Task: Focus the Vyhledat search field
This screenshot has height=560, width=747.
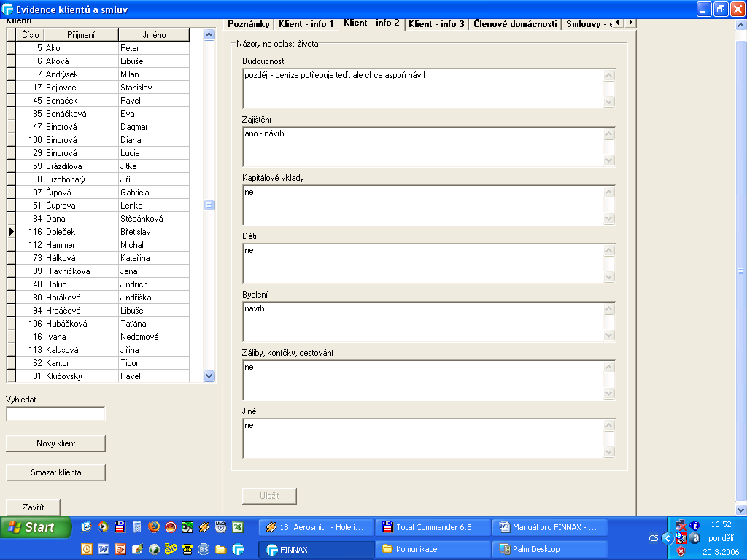Action: 55,414
